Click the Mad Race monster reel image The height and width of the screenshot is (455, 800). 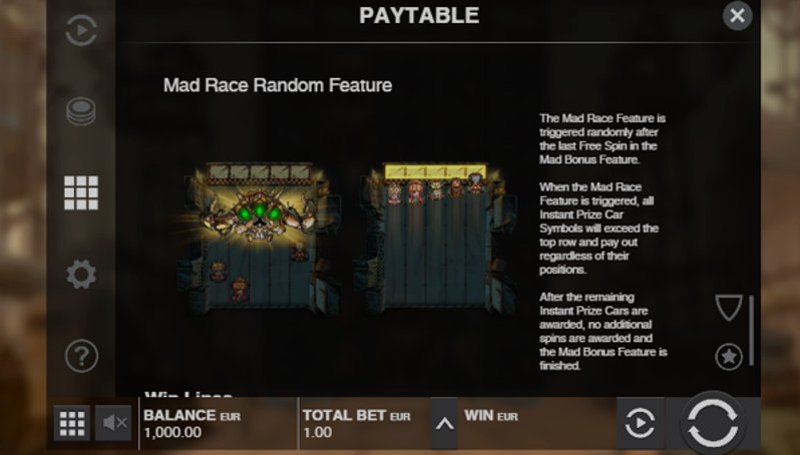[258, 239]
